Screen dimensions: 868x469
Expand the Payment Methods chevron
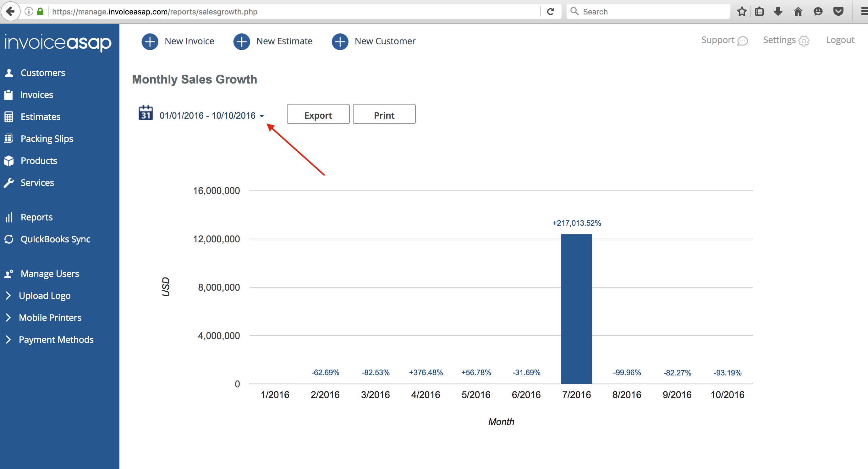[x=8, y=339]
